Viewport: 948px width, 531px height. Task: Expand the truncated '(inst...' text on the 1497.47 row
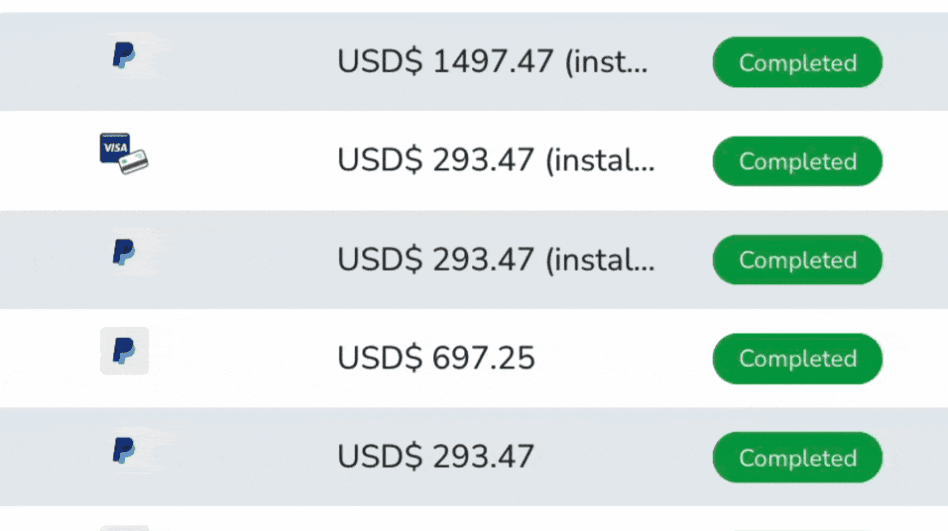pyautogui.click(x=606, y=63)
